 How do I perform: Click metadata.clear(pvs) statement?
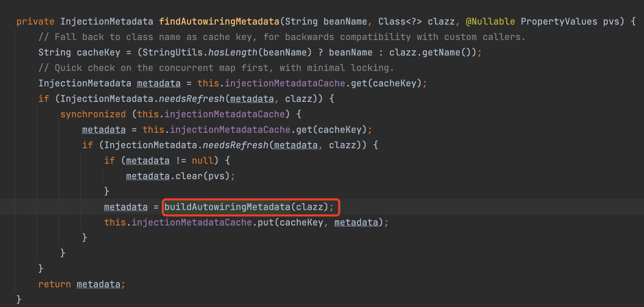(x=180, y=176)
